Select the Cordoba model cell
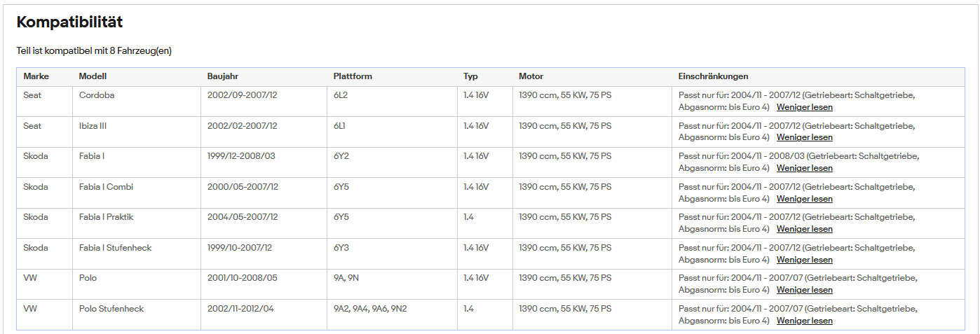 (137, 102)
